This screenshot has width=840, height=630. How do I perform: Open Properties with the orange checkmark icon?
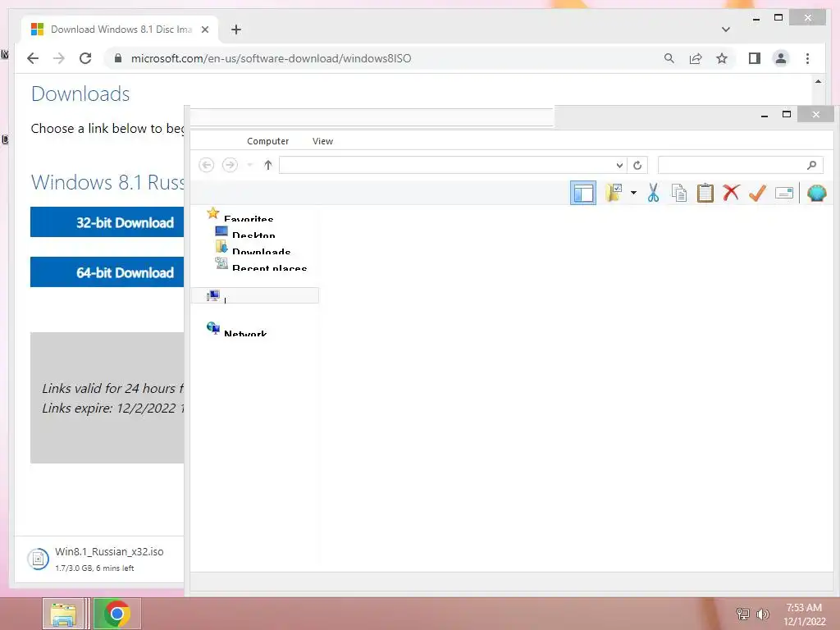tap(757, 193)
